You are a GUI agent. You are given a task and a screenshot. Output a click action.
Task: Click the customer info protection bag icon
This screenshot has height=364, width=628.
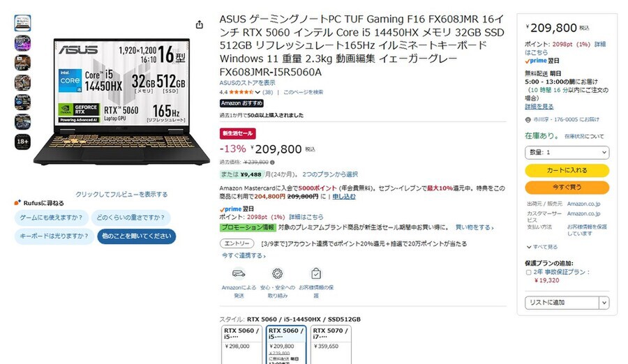(x=316, y=273)
